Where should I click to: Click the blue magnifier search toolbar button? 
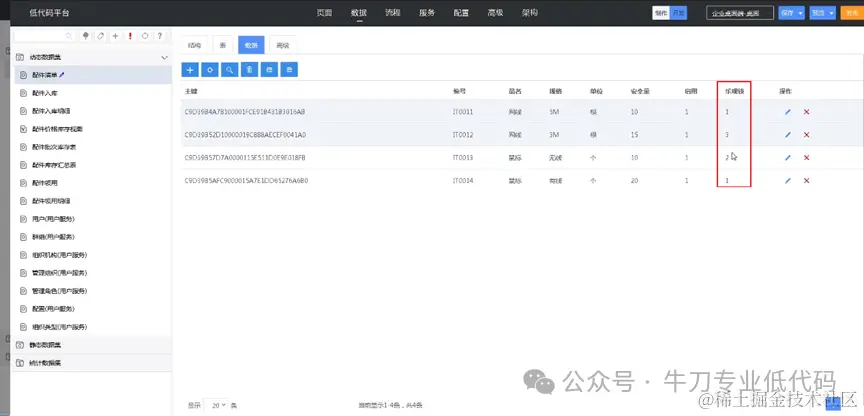click(x=229, y=69)
